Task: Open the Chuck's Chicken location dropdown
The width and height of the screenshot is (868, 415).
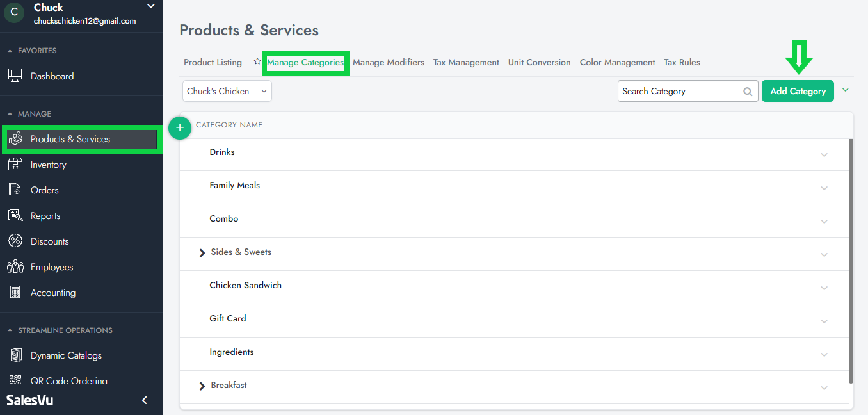Action: pyautogui.click(x=227, y=91)
